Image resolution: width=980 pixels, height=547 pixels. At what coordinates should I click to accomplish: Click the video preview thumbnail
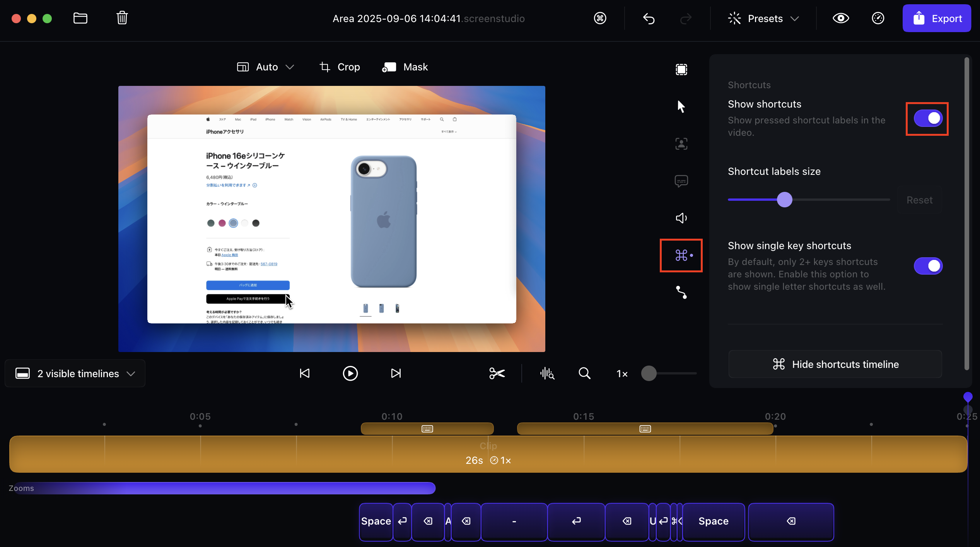point(331,219)
